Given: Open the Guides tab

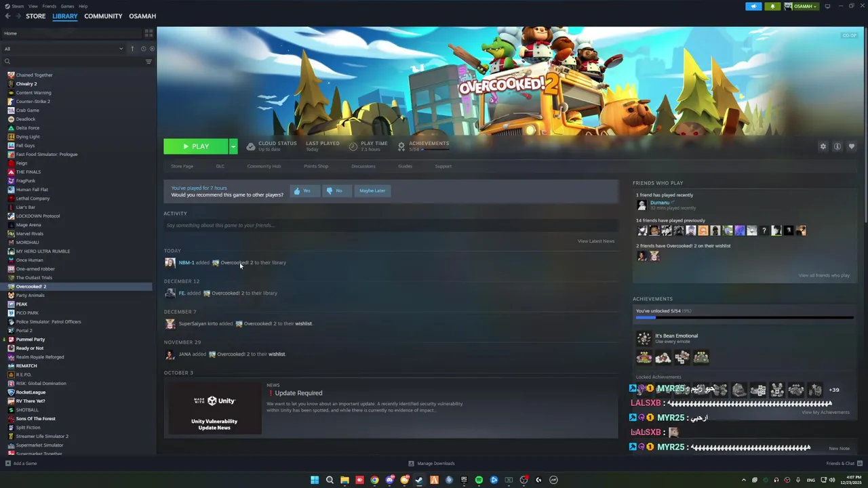Looking at the screenshot, I should click(405, 166).
